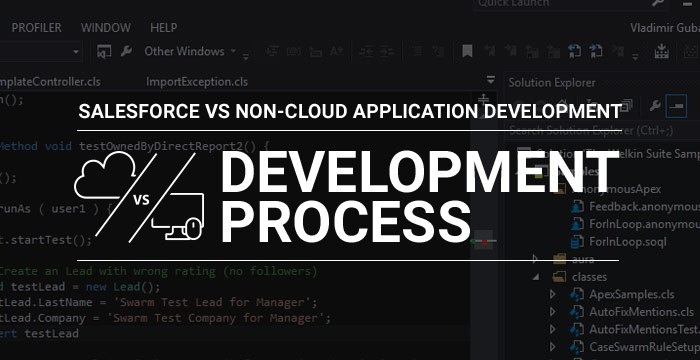Toggle the Solution Explorer preview selected items button
Screen dimensions: 700x360
click(676, 106)
